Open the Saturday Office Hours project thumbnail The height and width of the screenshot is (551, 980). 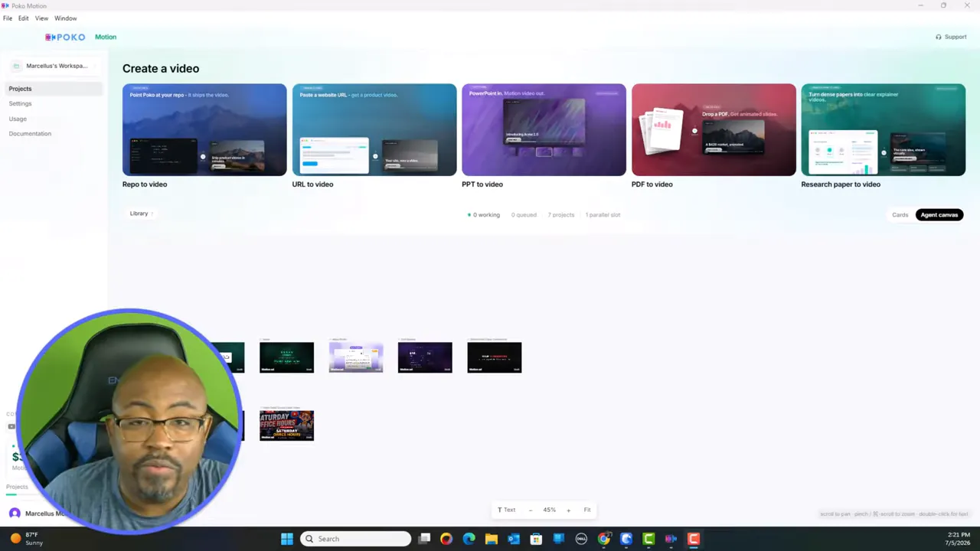(x=286, y=425)
